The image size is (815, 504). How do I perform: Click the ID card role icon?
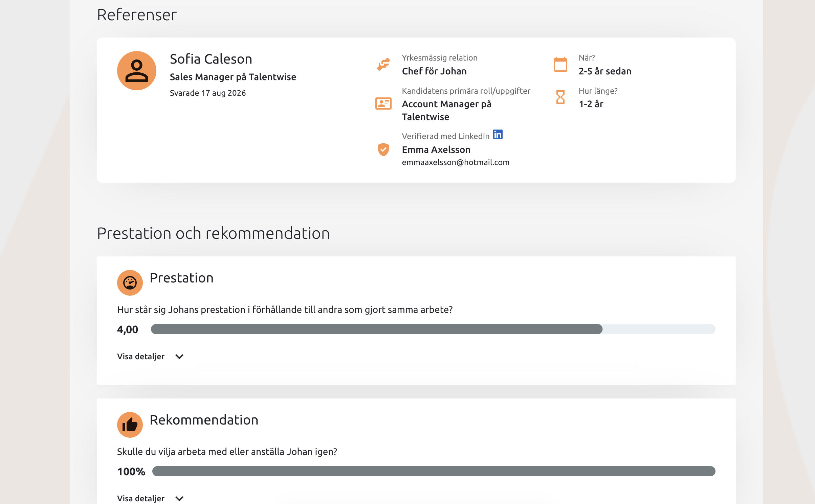pyautogui.click(x=383, y=104)
